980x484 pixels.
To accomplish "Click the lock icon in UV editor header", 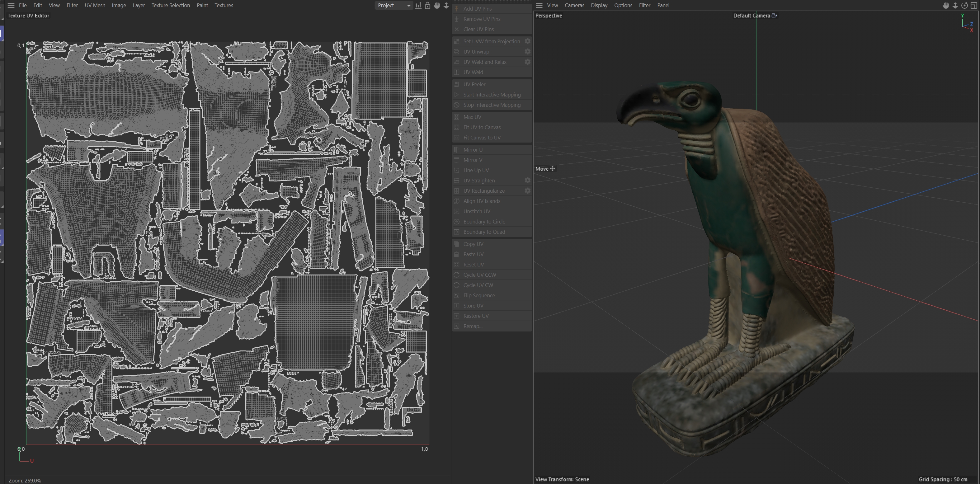I will 427,5.
